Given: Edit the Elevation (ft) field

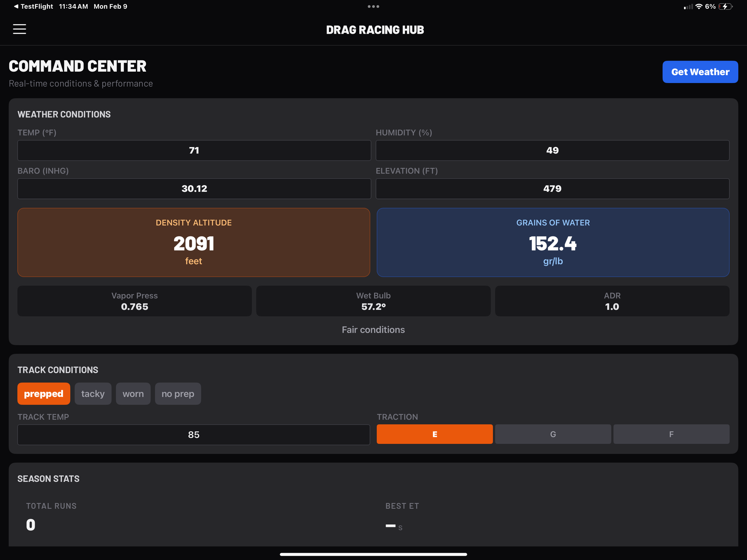Looking at the screenshot, I should (552, 189).
